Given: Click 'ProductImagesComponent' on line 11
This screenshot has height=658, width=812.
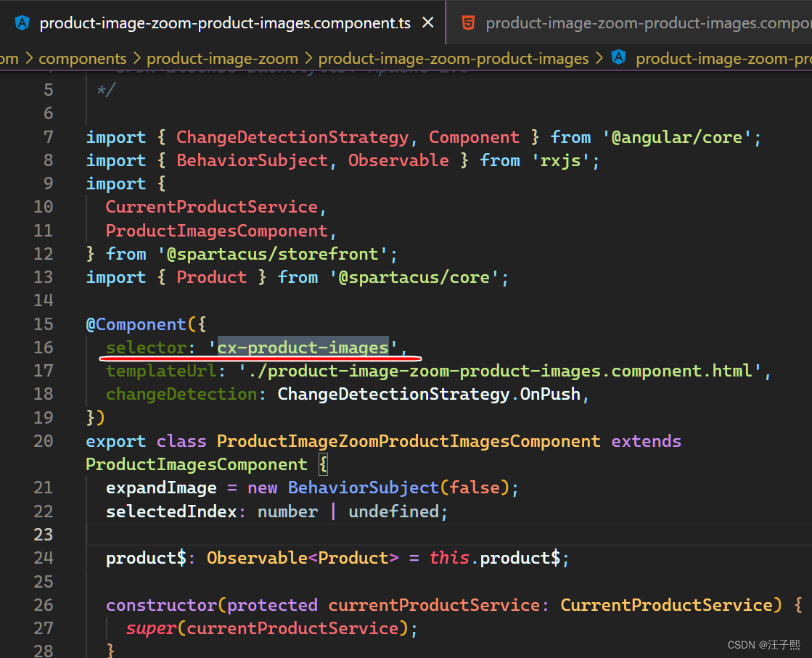Looking at the screenshot, I should click(217, 231).
